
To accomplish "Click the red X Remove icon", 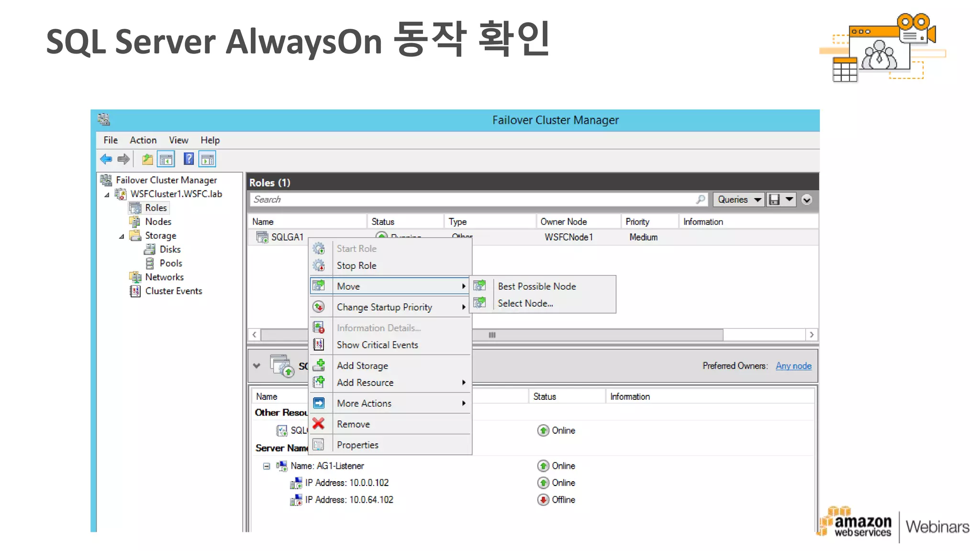I will (319, 424).
